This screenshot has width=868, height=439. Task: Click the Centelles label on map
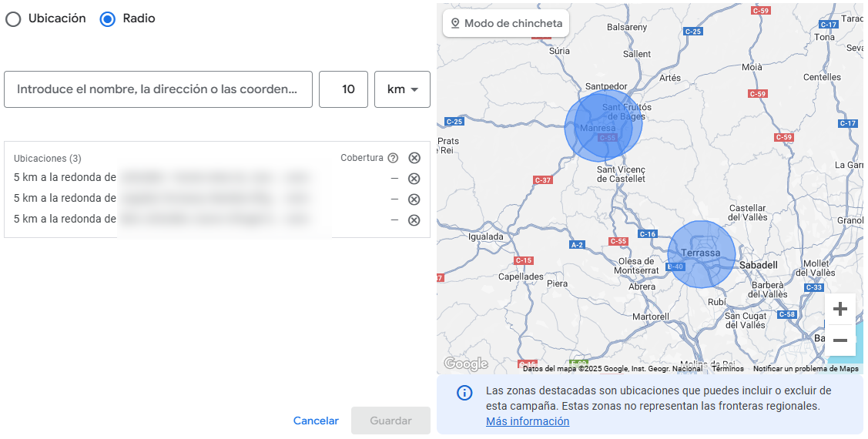coord(822,77)
